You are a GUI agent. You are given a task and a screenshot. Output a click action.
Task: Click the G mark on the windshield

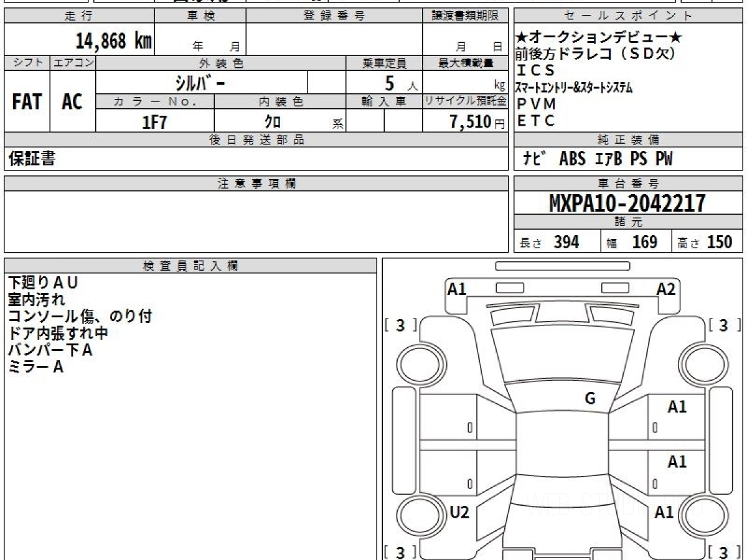click(x=590, y=399)
